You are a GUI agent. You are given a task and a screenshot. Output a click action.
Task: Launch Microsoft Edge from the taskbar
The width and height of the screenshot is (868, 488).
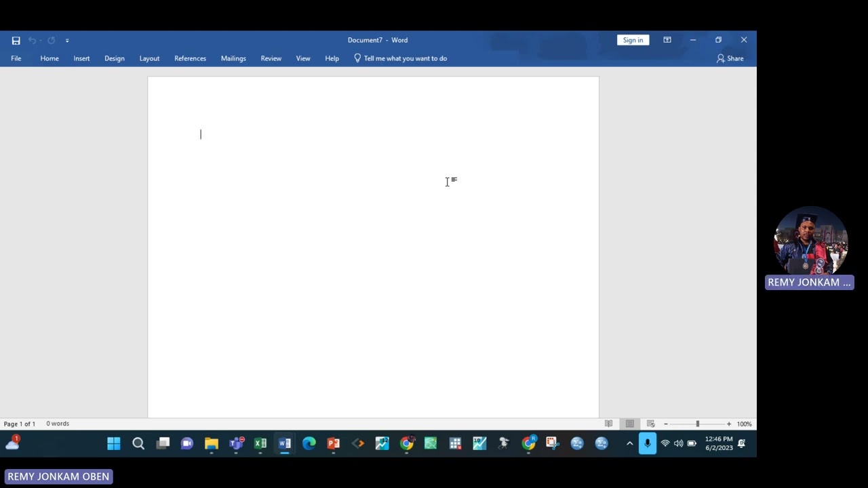point(309,443)
